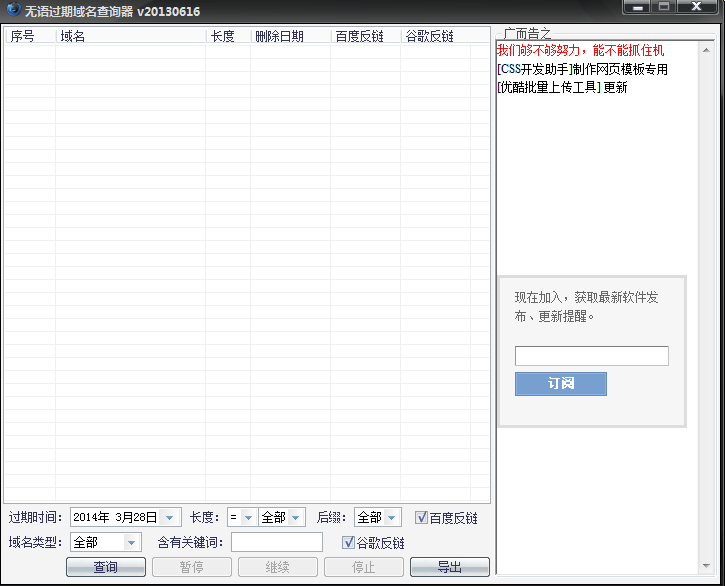This screenshot has height=586, width=725.
Task: Open the 域名类型 dropdown
Action: point(132,542)
